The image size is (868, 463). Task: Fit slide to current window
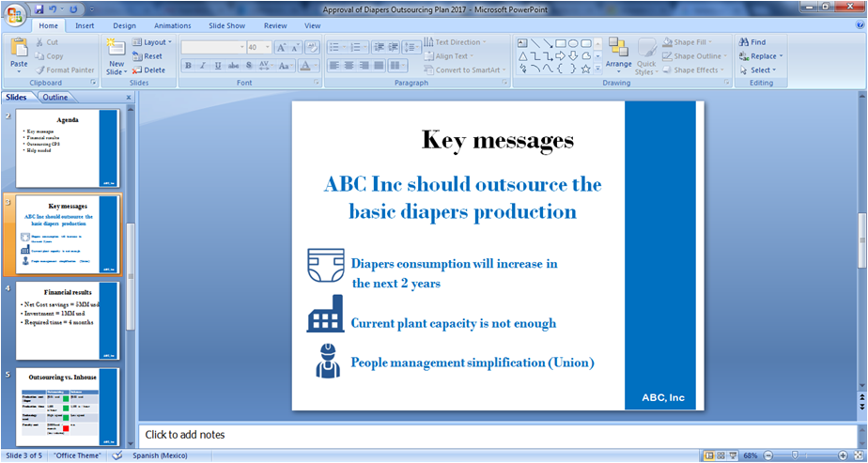pyautogui.click(x=860, y=455)
